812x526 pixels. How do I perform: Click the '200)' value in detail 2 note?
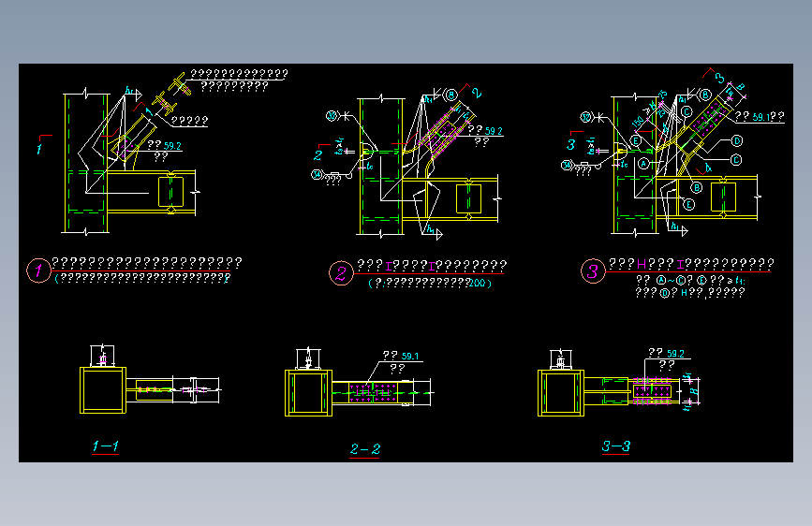[x=480, y=284]
